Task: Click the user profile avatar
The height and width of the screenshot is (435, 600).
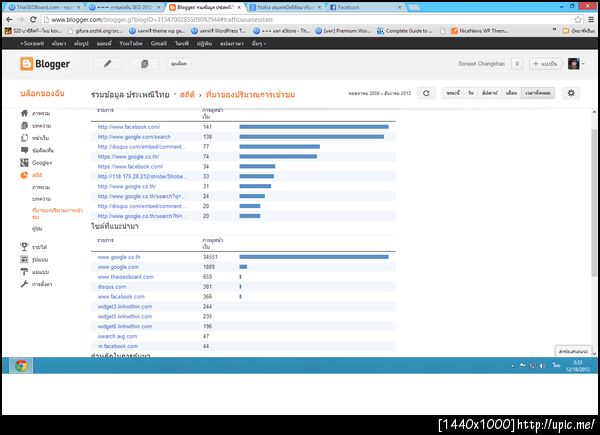Action: [573, 64]
